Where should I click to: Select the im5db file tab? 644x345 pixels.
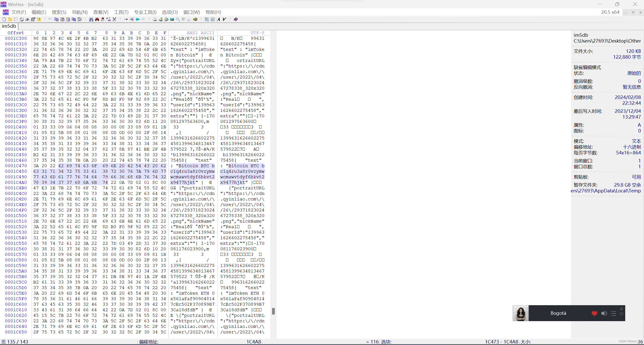pyautogui.click(x=9, y=26)
